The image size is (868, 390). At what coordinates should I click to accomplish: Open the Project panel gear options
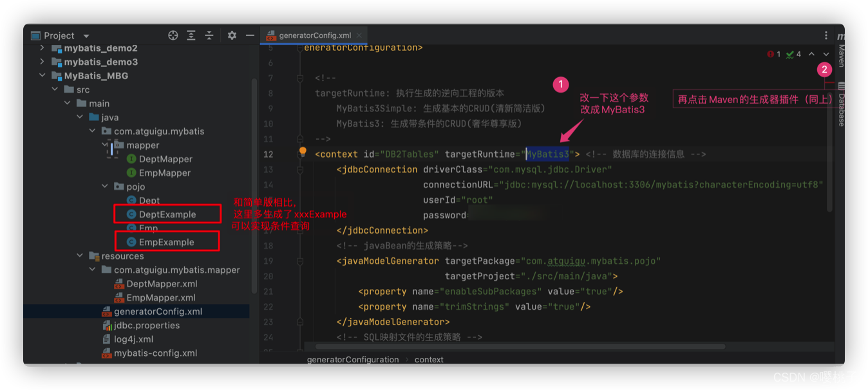tap(232, 35)
